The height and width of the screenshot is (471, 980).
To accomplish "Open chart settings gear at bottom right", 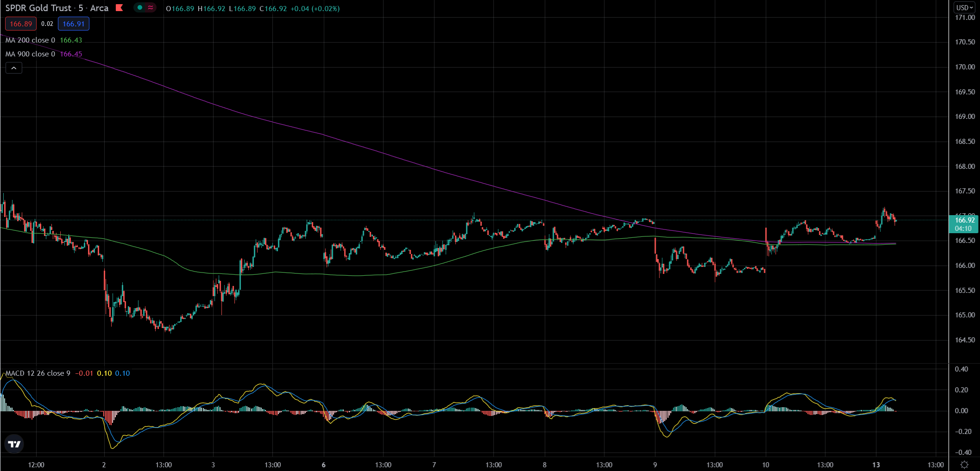I will tap(964, 465).
